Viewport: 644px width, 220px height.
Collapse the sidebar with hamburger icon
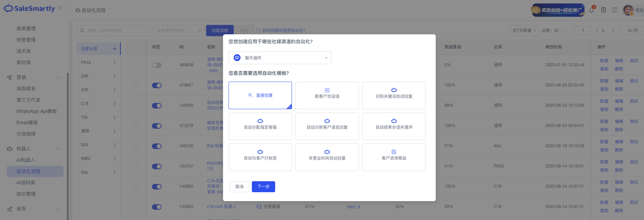[60, 8]
